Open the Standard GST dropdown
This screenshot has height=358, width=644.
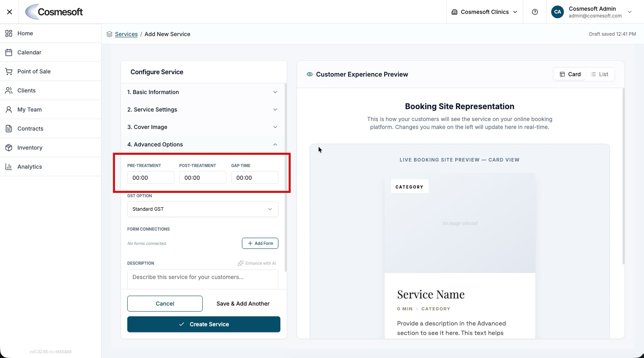coord(203,209)
